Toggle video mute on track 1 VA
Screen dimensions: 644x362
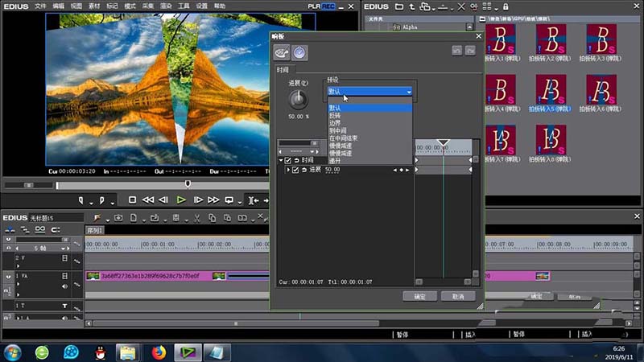click(x=64, y=276)
